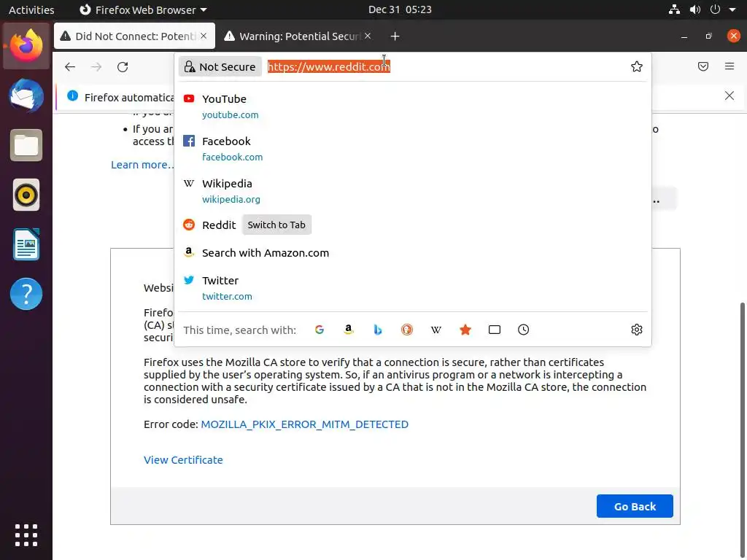Select the YouTube suggestion
The width and height of the screenshot is (747, 560).
point(413,106)
